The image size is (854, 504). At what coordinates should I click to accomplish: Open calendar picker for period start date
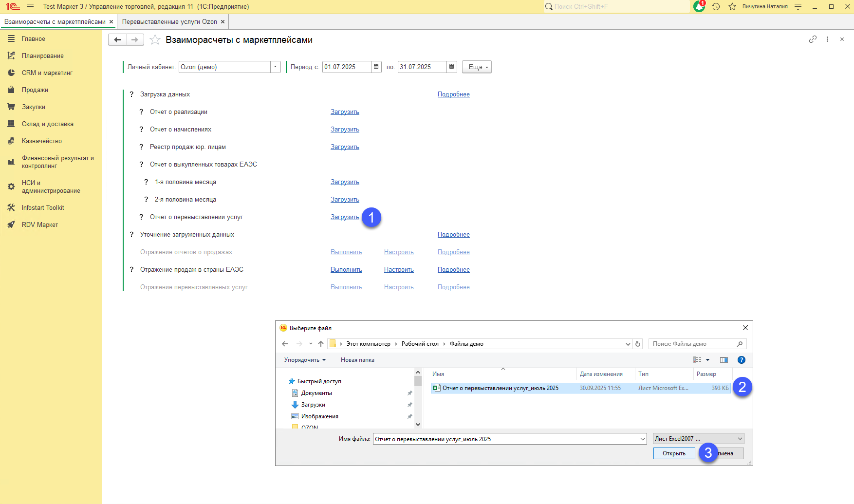click(x=376, y=67)
